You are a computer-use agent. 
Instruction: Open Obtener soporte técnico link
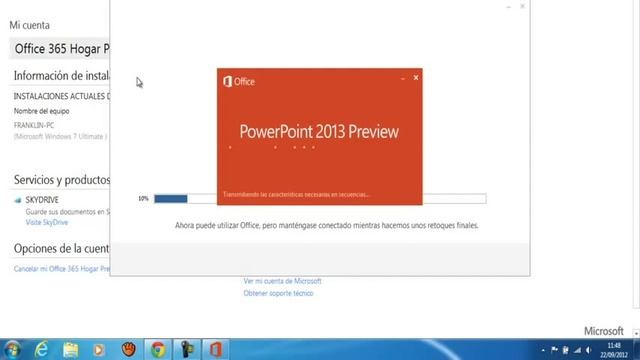[278, 293]
